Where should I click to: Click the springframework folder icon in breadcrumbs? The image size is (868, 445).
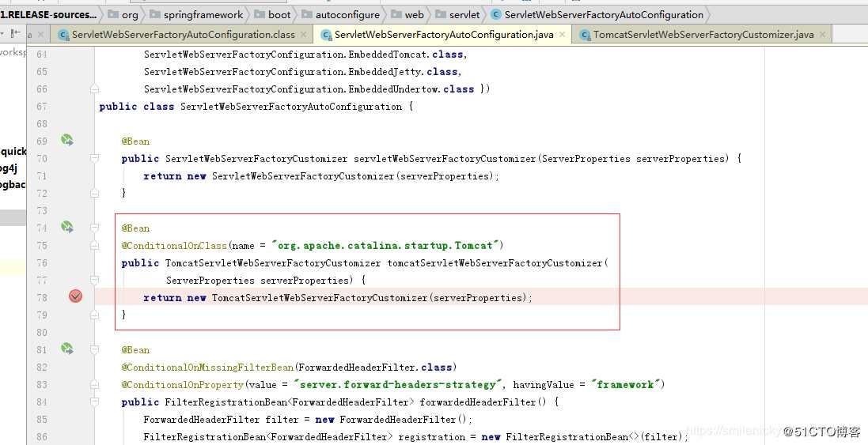(x=155, y=14)
